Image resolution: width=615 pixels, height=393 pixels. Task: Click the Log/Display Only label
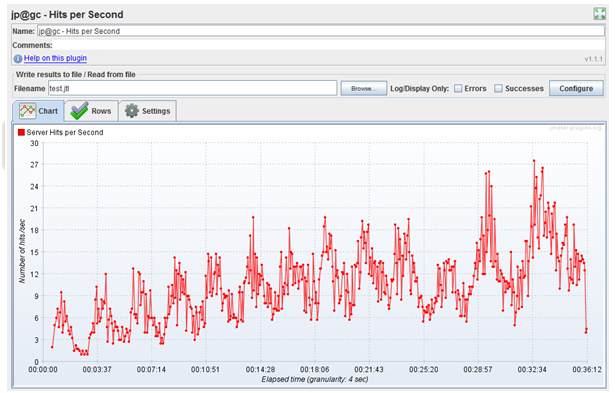point(419,89)
